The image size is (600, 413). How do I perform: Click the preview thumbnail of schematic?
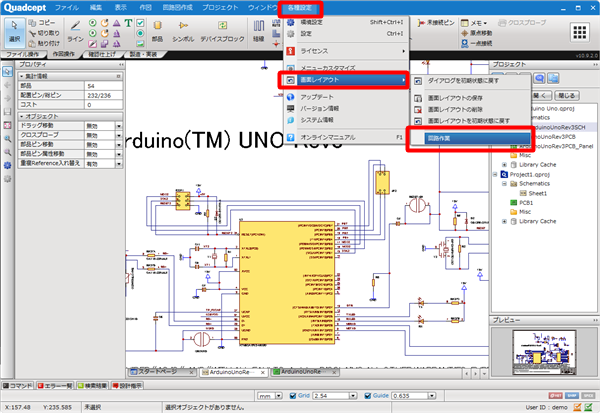(x=544, y=353)
